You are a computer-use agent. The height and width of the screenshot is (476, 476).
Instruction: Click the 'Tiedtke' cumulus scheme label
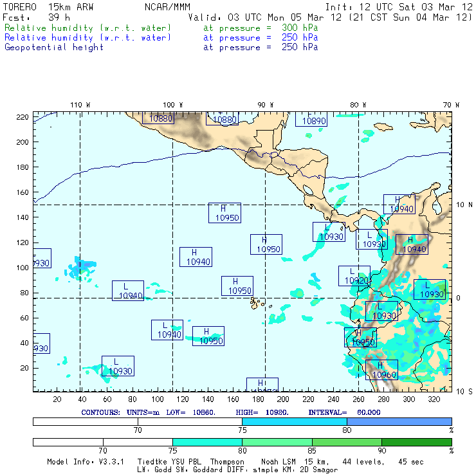tap(152, 462)
